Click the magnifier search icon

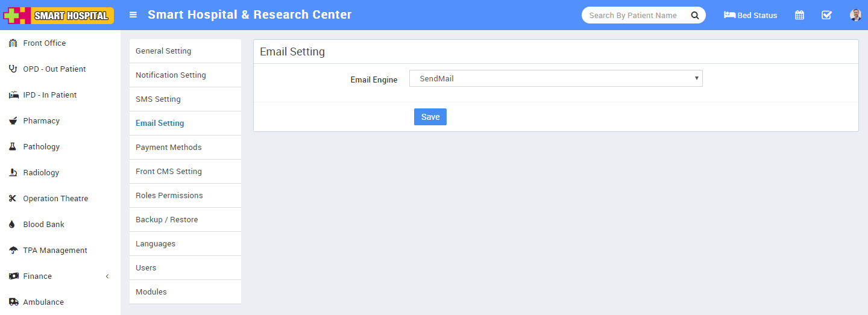coord(694,15)
